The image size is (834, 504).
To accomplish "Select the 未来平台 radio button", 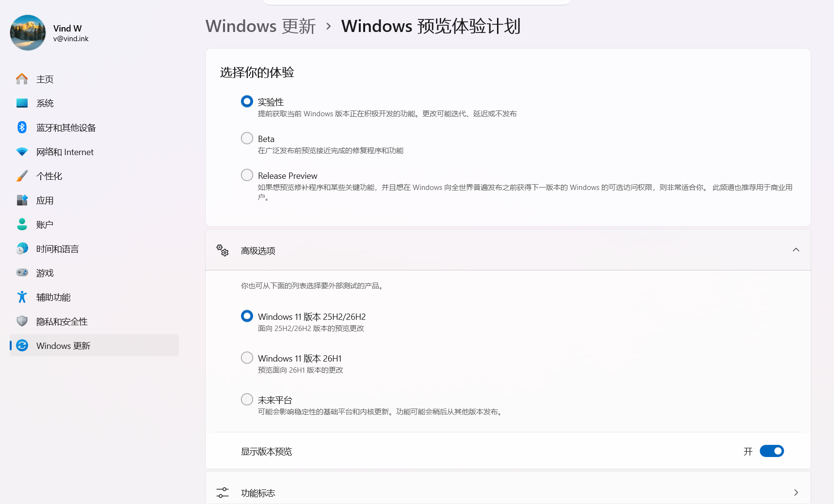I will coord(247,399).
